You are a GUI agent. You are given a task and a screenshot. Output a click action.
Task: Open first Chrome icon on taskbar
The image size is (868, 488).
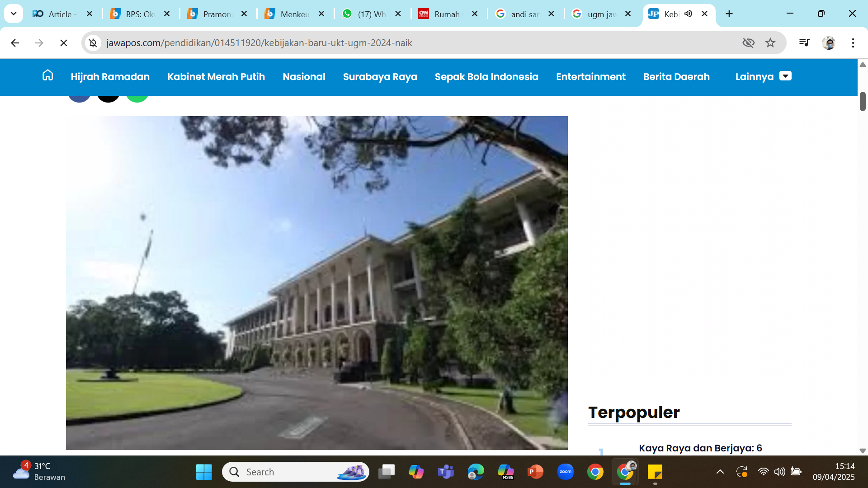point(595,472)
